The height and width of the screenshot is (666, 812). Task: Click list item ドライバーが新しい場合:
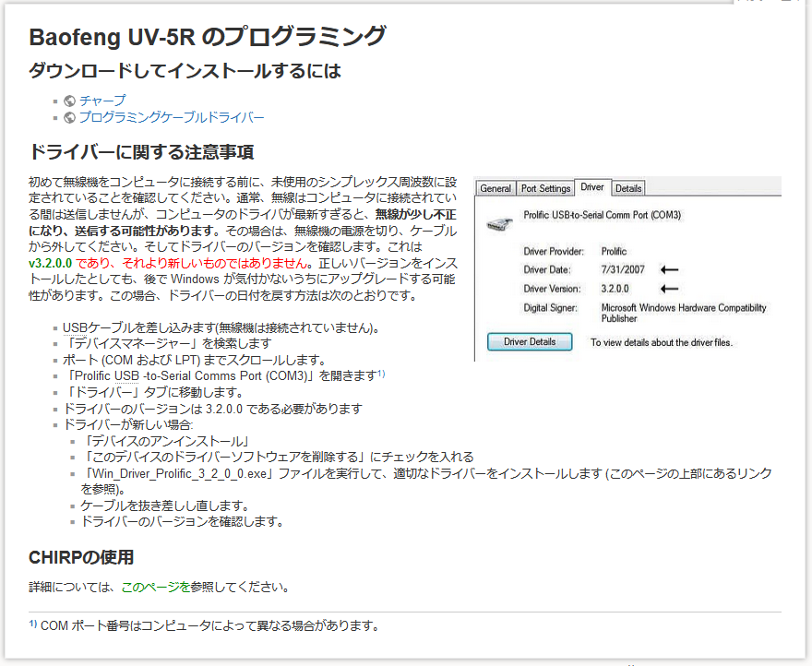(x=128, y=424)
